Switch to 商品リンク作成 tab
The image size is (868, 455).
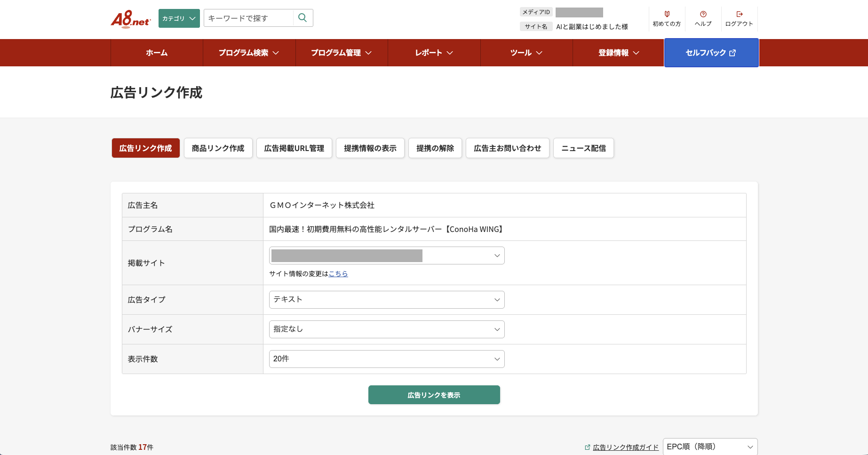218,148
